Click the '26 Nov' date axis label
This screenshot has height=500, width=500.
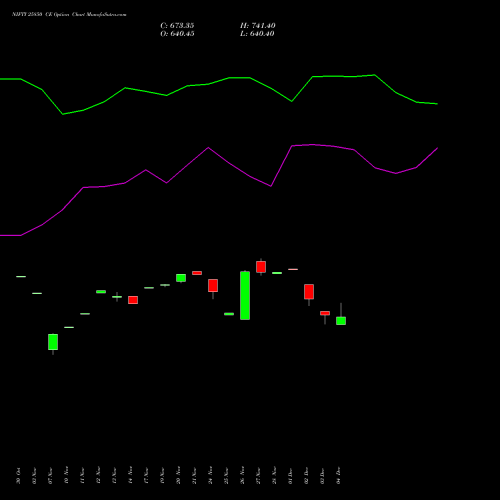coord(243,476)
